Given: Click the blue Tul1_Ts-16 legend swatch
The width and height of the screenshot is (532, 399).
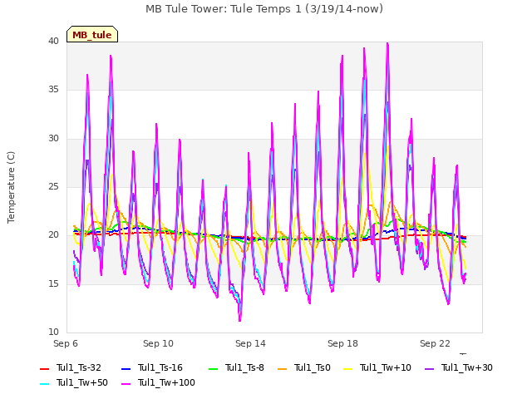Looking at the screenshot, I should tap(126, 369).
